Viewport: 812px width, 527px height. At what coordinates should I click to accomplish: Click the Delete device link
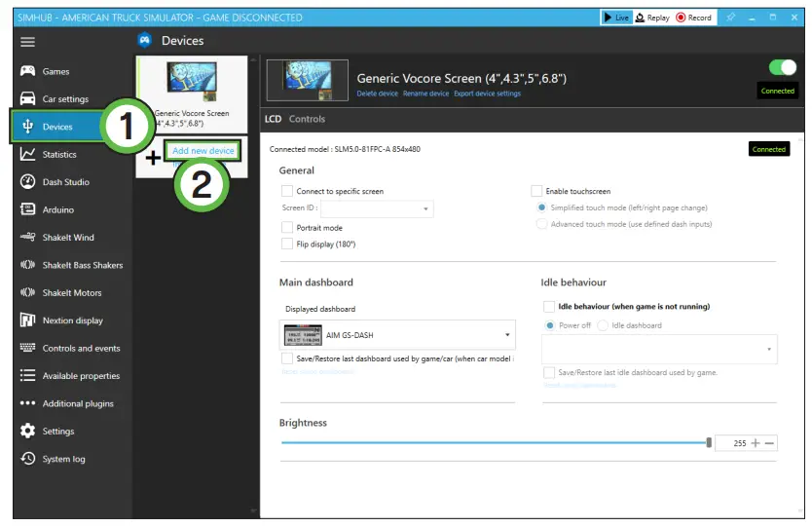pos(377,94)
